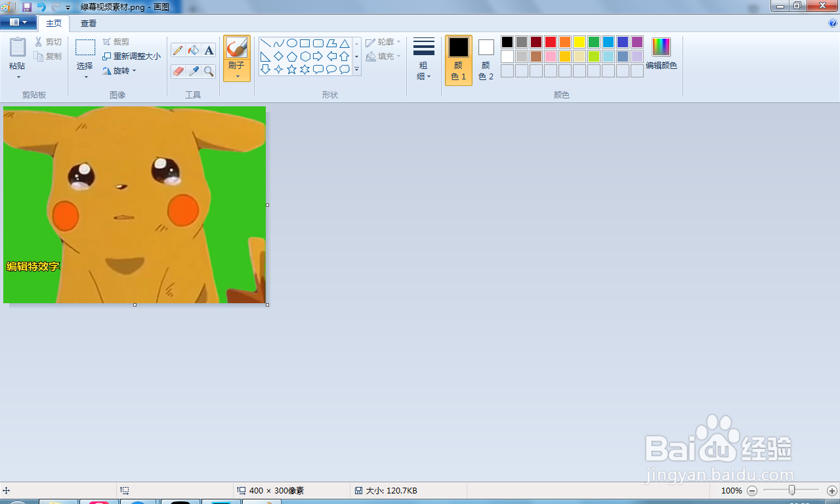Select the Color picker eyedropper tool
The image size is (840, 504).
194,71
